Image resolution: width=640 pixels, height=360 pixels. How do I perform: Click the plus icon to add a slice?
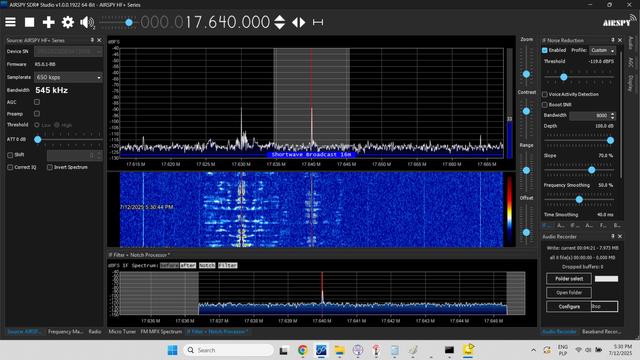point(49,22)
